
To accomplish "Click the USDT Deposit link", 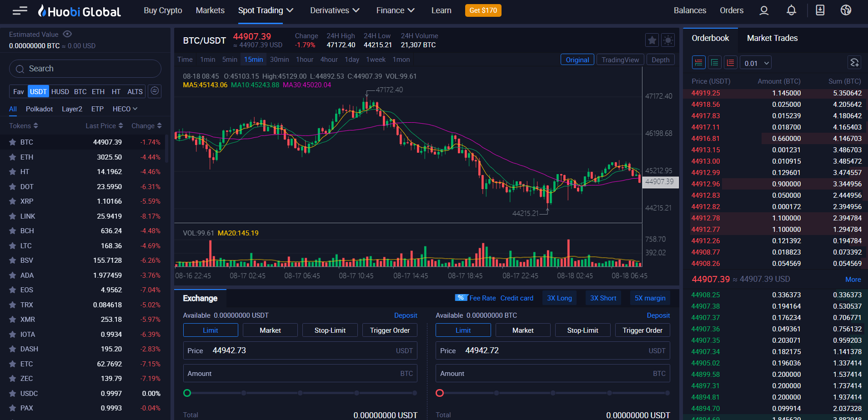I will (406, 315).
